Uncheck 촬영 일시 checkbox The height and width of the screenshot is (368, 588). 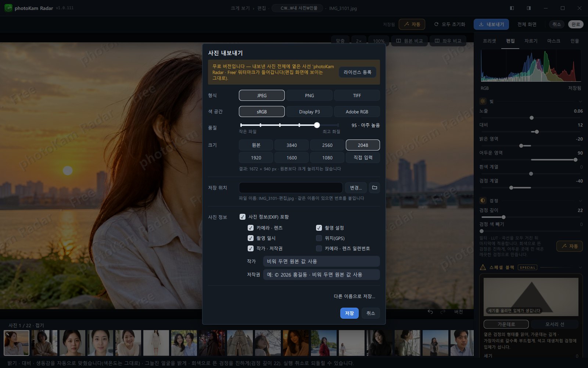[251, 238]
